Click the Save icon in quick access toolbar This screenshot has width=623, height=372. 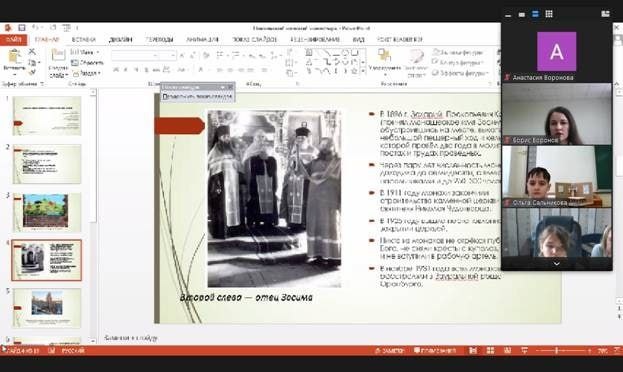(22, 28)
